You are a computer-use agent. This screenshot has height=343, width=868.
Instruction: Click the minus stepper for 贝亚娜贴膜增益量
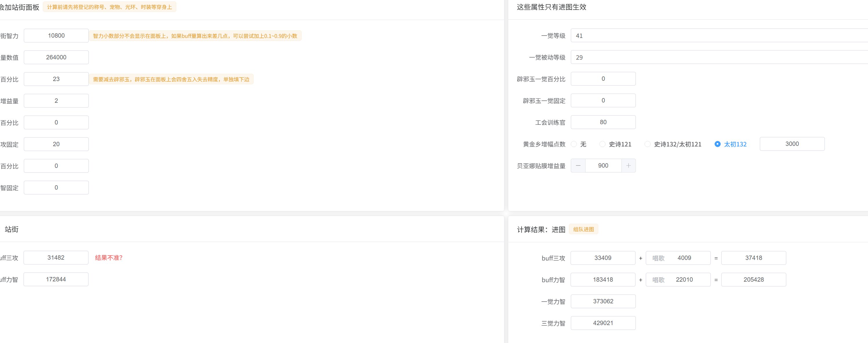coord(578,166)
